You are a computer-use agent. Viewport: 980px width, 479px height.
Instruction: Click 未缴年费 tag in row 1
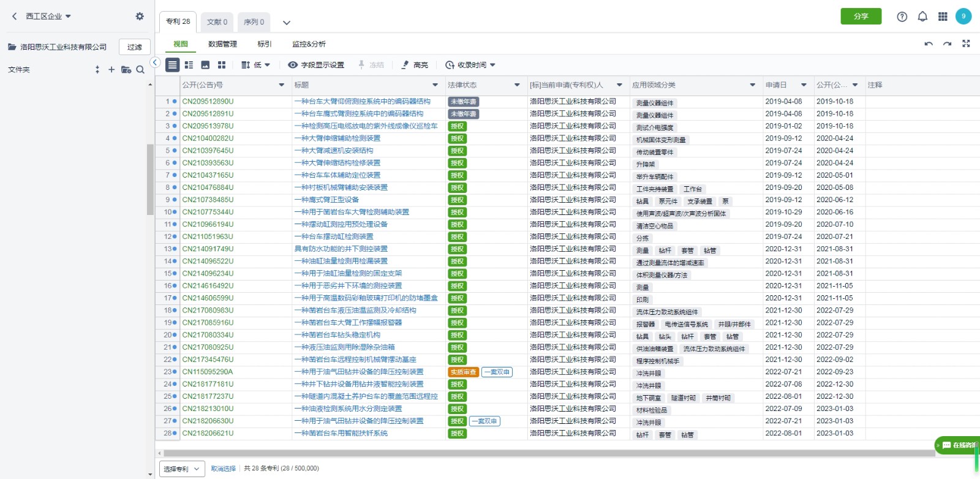coord(463,102)
